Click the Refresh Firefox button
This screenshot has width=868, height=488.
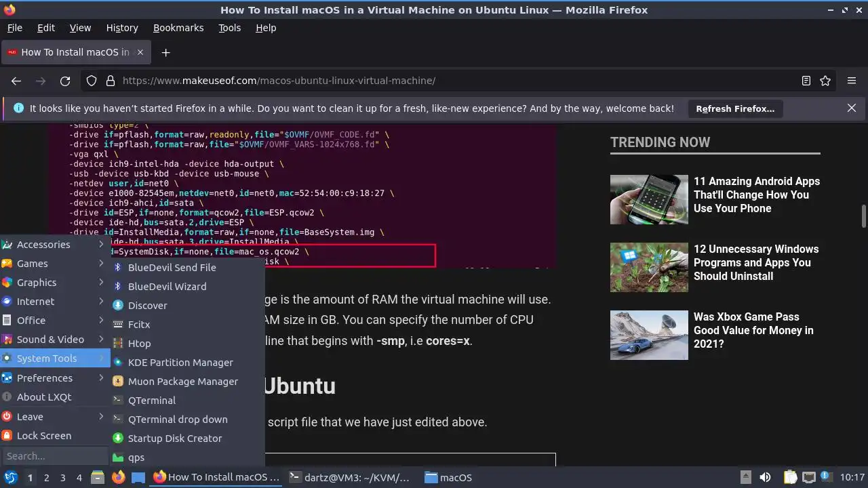[x=735, y=108]
